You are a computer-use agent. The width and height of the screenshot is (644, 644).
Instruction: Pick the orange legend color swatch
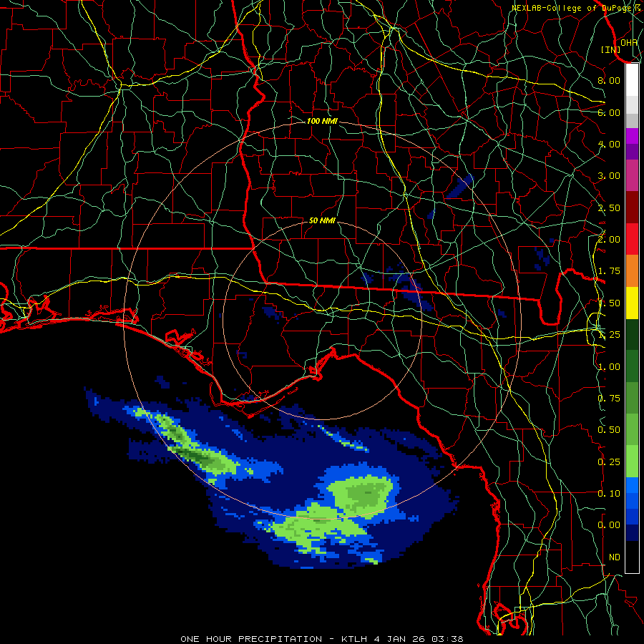point(632,271)
